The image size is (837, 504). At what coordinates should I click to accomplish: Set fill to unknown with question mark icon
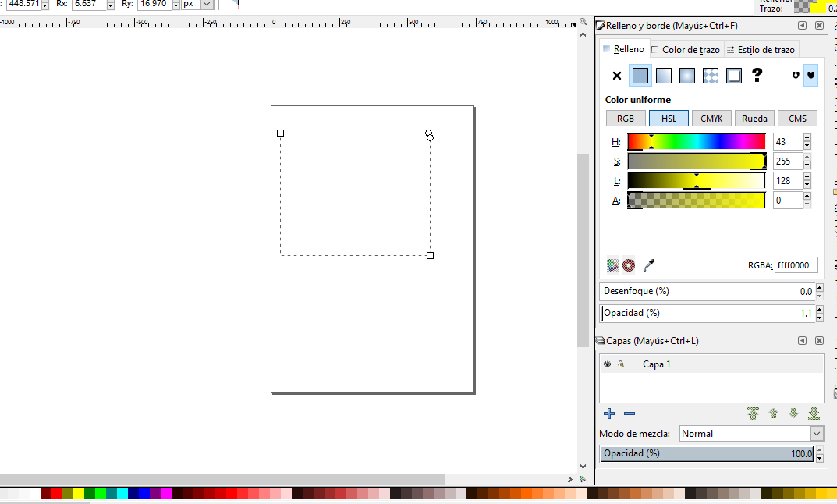(755, 75)
